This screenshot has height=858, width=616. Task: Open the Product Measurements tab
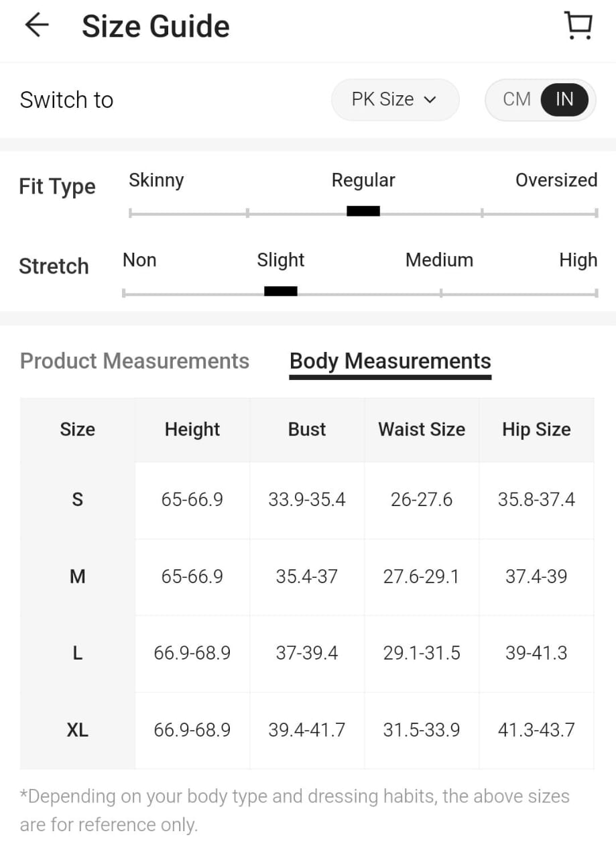pyautogui.click(x=135, y=361)
